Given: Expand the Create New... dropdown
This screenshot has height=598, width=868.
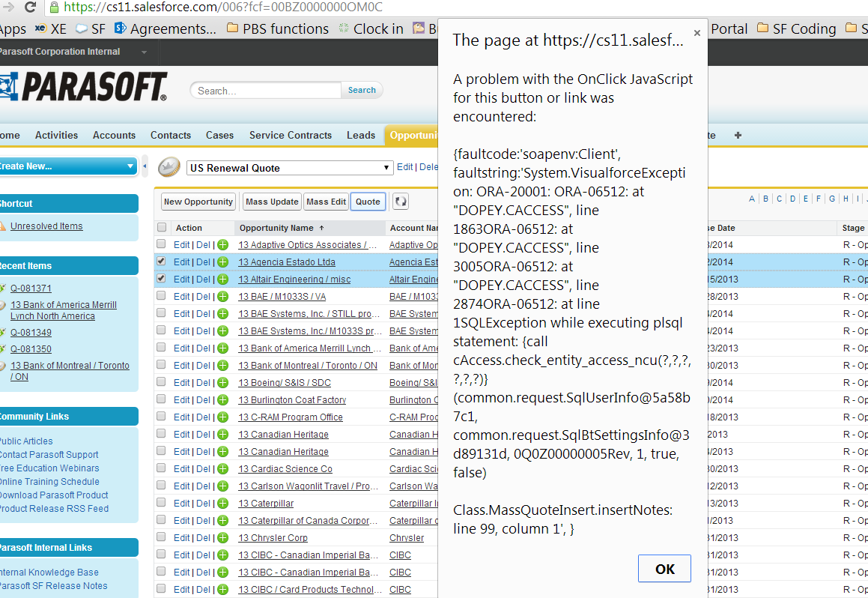Looking at the screenshot, I should pos(67,166).
